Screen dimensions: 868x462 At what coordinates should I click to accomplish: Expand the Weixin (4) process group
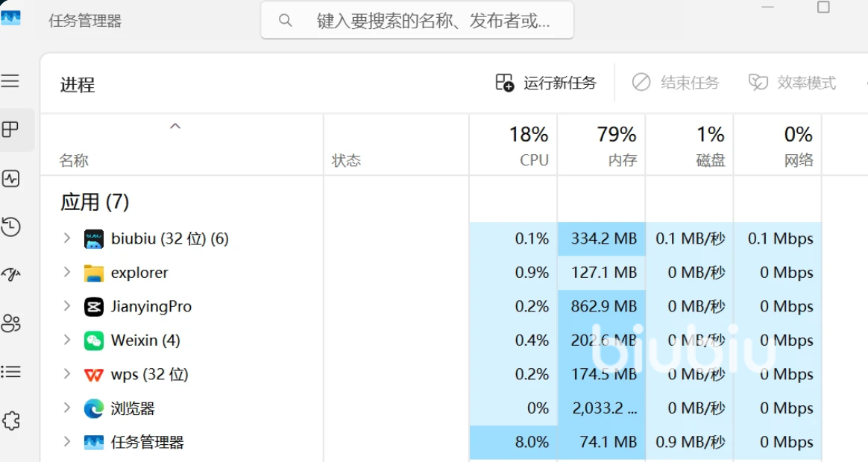coord(67,341)
